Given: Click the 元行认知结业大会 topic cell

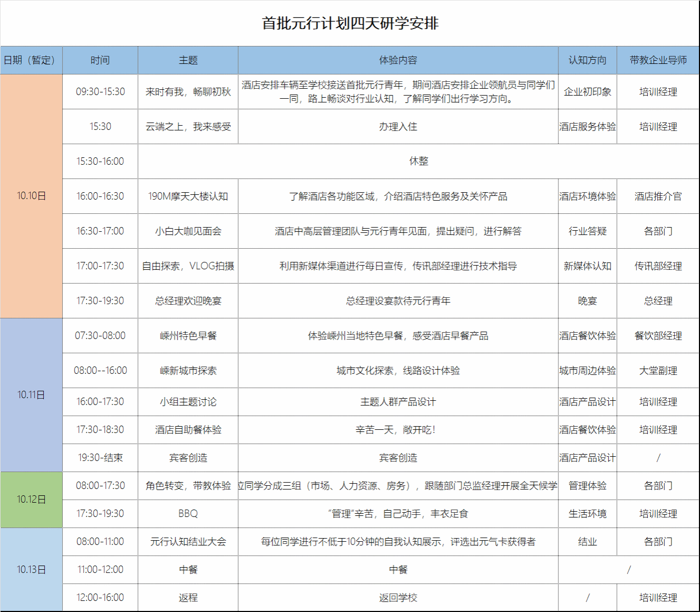Looking at the screenshot, I should tap(188, 542).
